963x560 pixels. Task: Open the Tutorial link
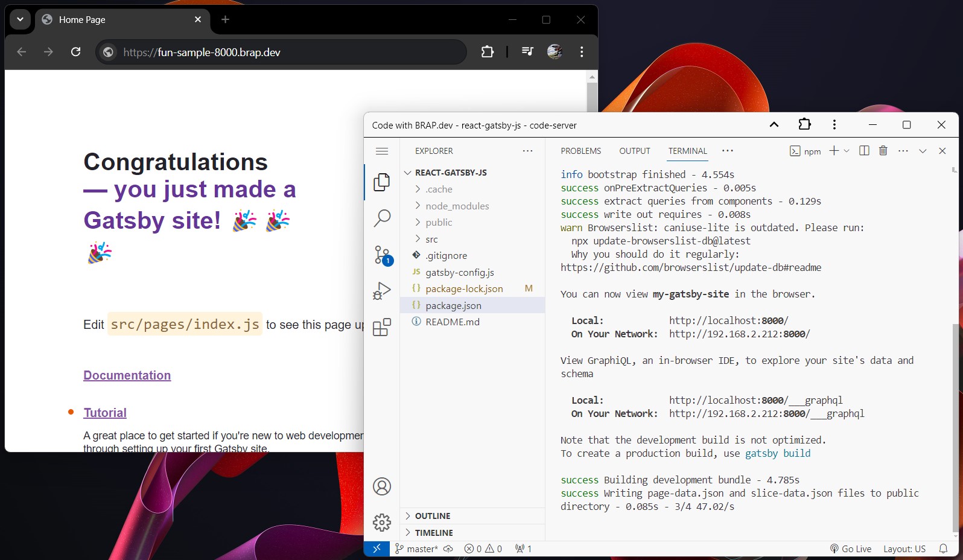click(105, 413)
